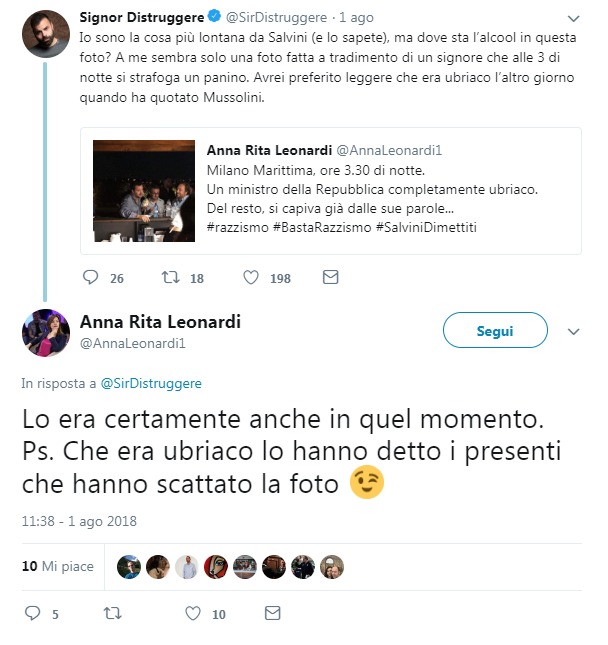Image resolution: width=608 pixels, height=645 pixels.
Task: Open first liker's avatar in likes row
Action: pyautogui.click(x=129, y=567)
